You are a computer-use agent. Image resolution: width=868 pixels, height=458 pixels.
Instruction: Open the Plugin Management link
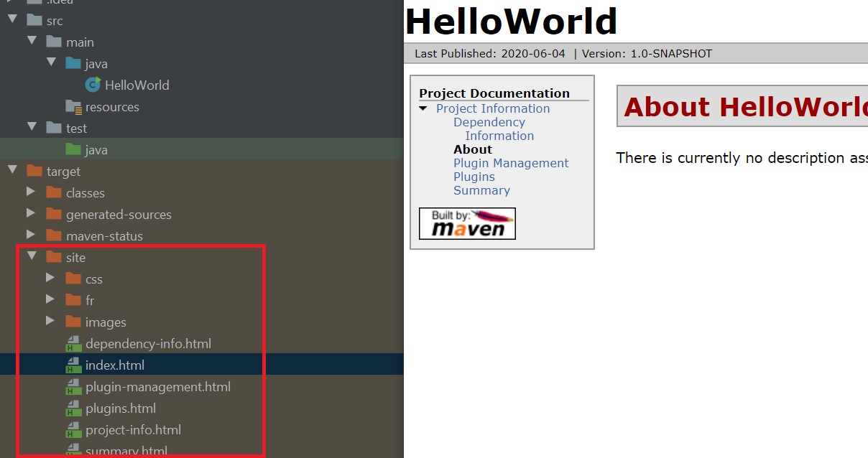coord(510,163)
